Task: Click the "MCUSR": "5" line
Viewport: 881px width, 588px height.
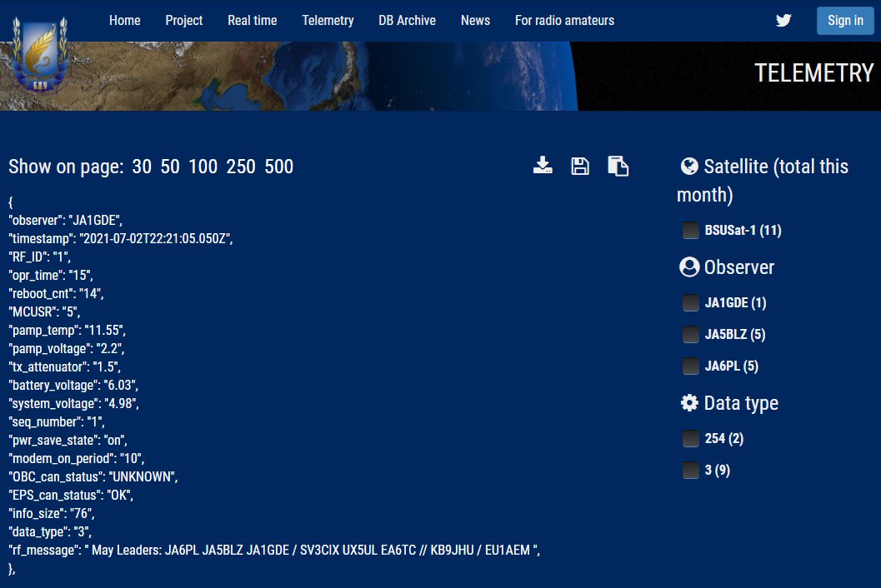Action: tap(44, 312)
